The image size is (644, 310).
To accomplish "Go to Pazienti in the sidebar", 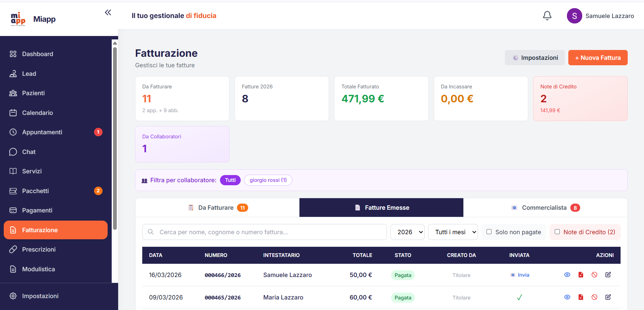I will 33,93.
